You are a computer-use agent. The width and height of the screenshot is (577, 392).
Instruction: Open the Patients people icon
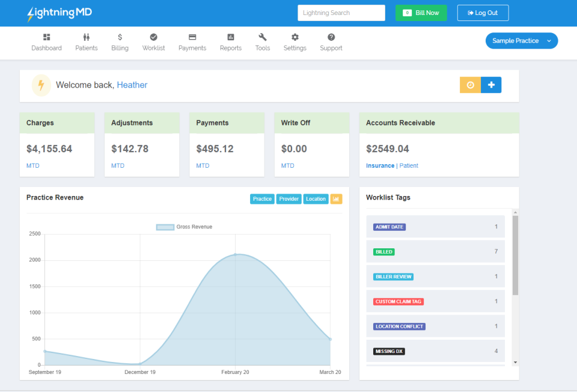86,37
